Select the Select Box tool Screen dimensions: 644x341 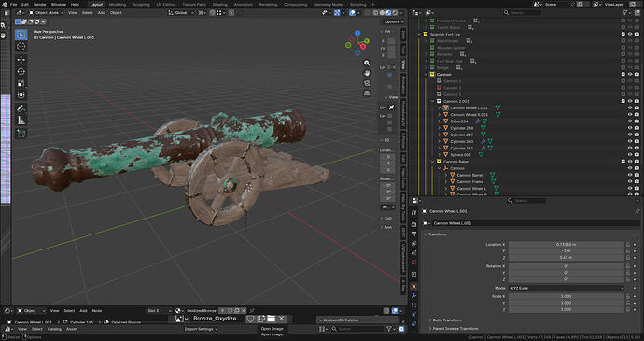click(x=21, y=35)
